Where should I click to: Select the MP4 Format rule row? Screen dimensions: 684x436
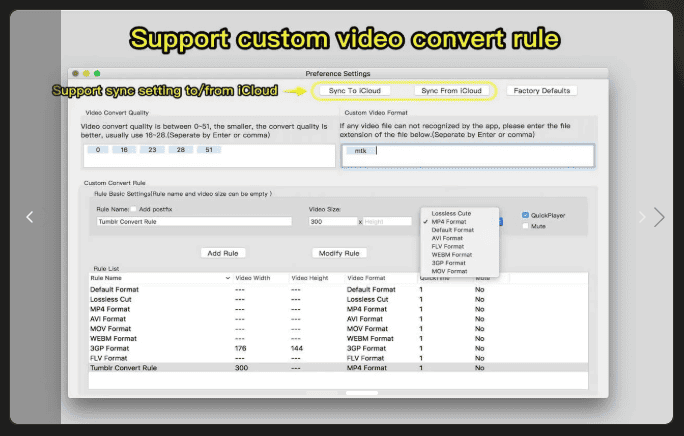coord(338,309)
